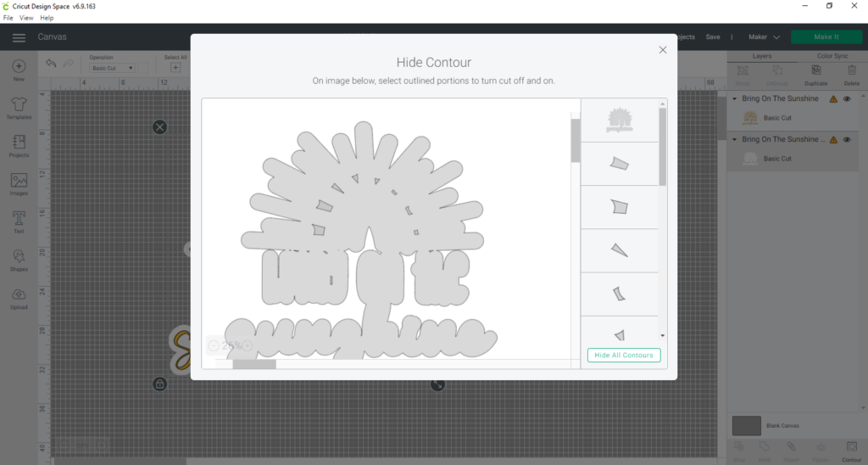Open the Shapes panel
This screenshot has height=465, width=868.
(19, 256)
